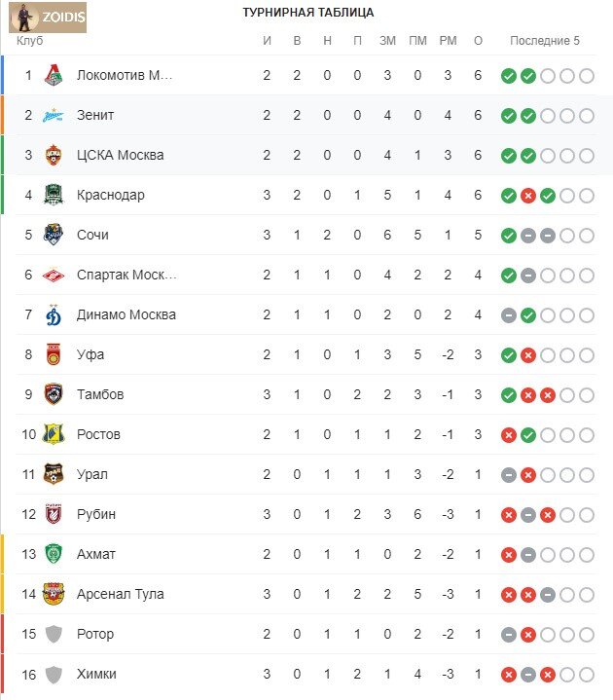Image resolution: width=613 pixels, height=700 pixels.
Task: Click the Последние 5 column header
Action: (545, 41)
